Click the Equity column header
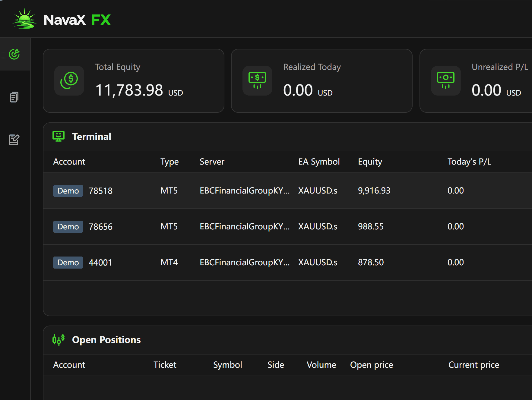This screenshot has height=400, width=532. (x=370, y=162)
